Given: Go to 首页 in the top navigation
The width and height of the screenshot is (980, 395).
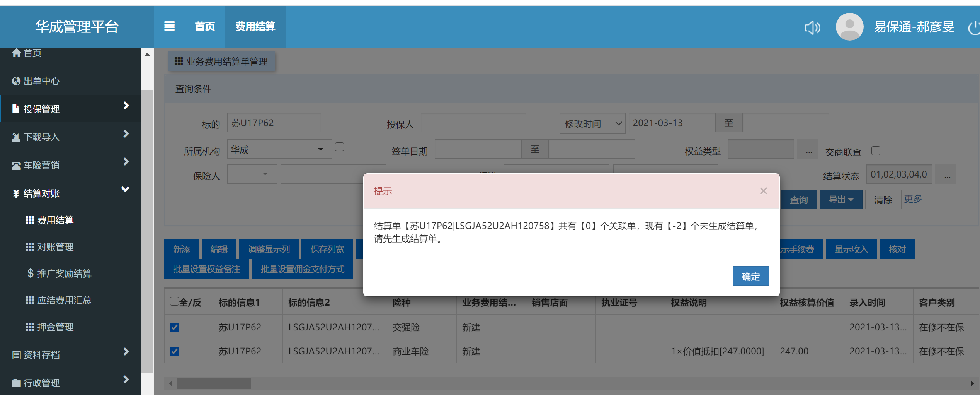Looking at the screenshot, I should click(205, 26).
